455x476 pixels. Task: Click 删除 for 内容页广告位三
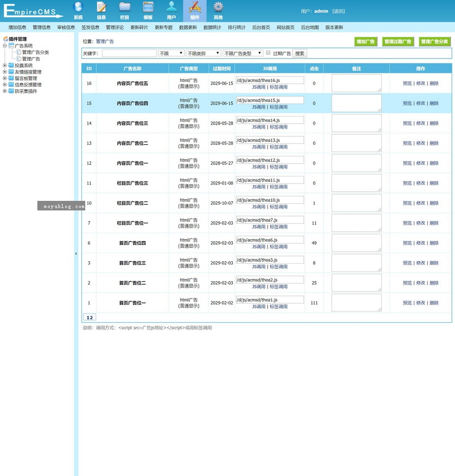434,123
